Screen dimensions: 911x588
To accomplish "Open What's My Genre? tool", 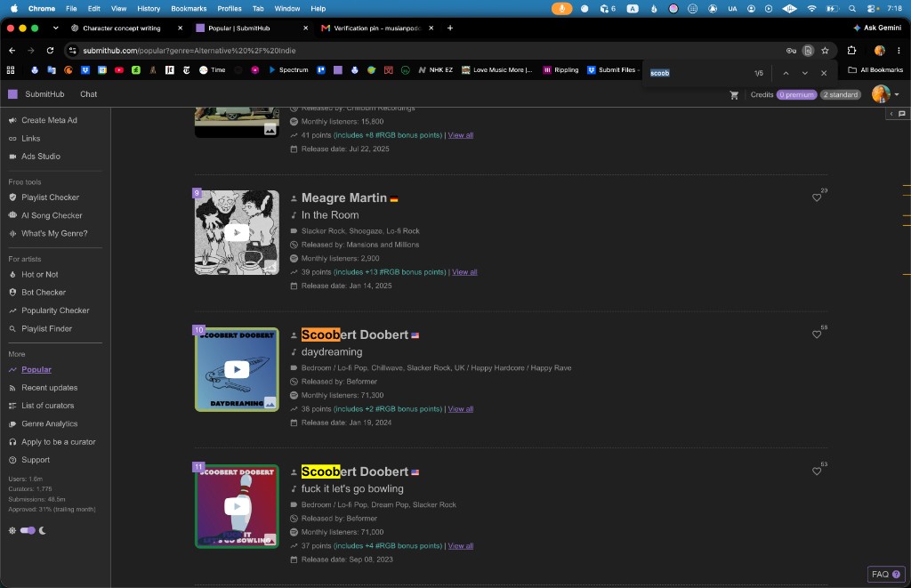I will click(54, 234).
